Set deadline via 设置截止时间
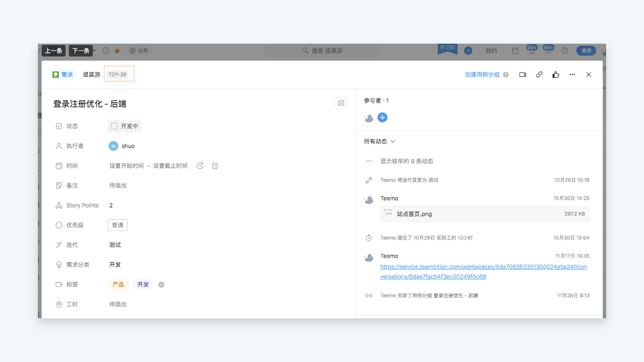The image size is (644, 362). 170,166
